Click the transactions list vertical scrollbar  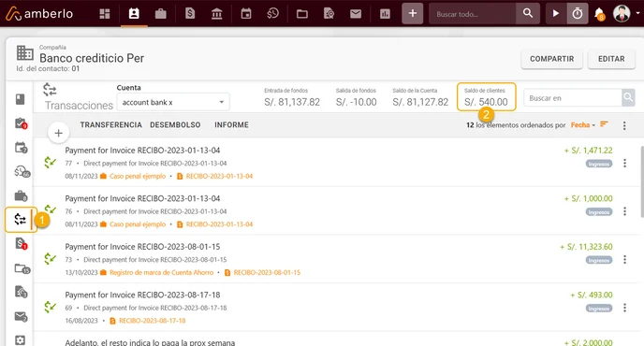(x=642, y=181)
